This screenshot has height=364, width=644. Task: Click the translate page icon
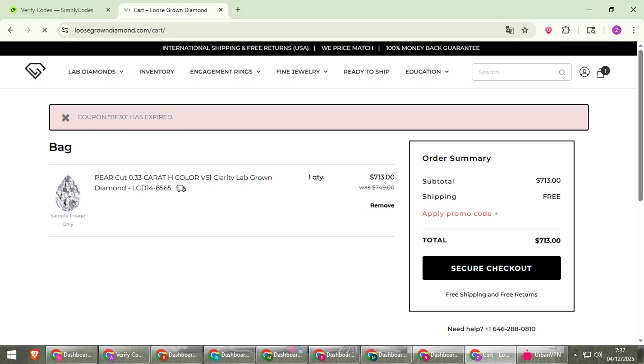(x=510, y=30)
